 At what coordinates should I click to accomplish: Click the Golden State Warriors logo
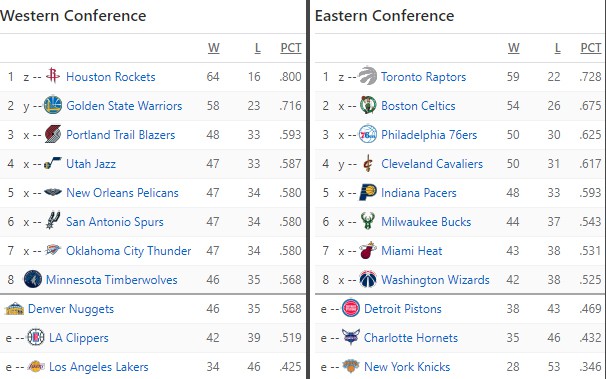[53, 105]
